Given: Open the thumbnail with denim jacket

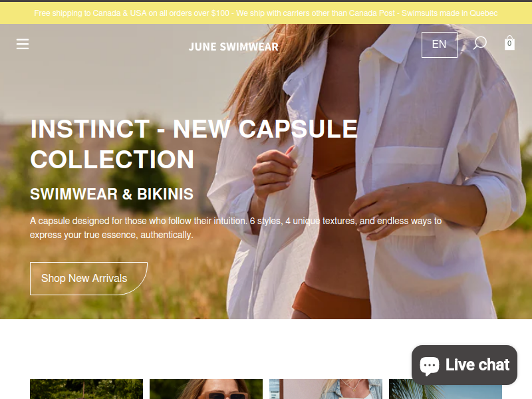Looking at the screenshot, I should (x=326, y=389).
